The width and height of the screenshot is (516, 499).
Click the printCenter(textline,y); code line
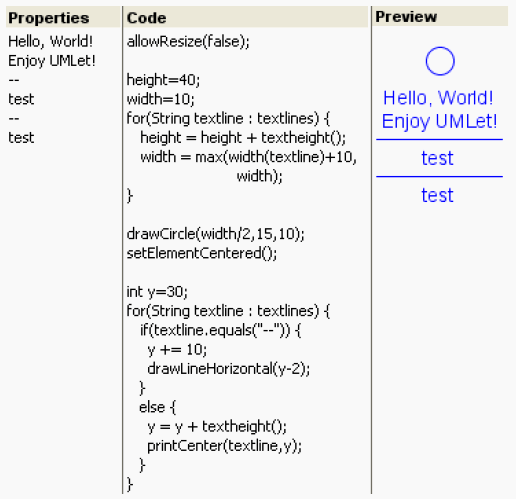coord(224,446)
